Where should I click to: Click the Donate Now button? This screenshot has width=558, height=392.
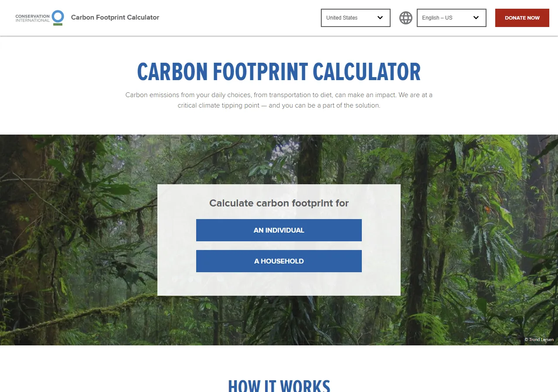pyautogui.click(x=522, y=18)
